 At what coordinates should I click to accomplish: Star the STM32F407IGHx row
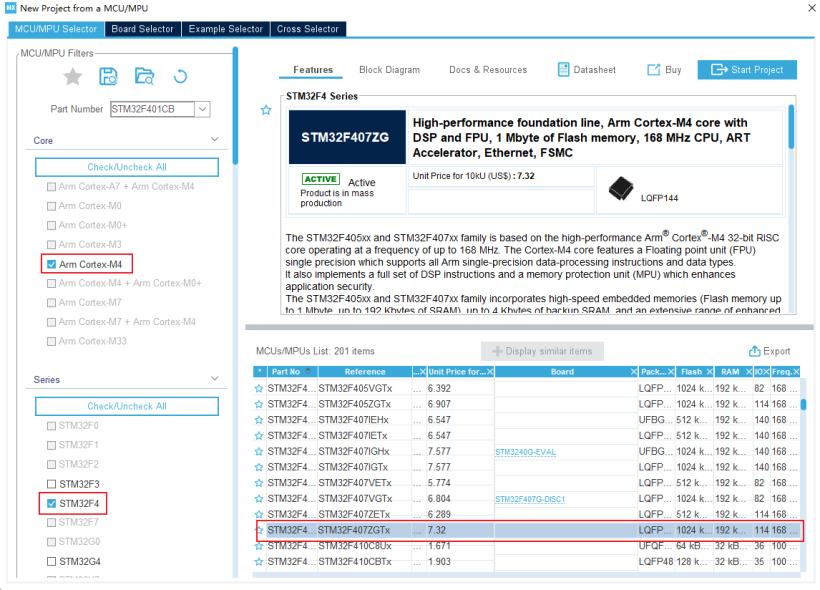(259, 451)
